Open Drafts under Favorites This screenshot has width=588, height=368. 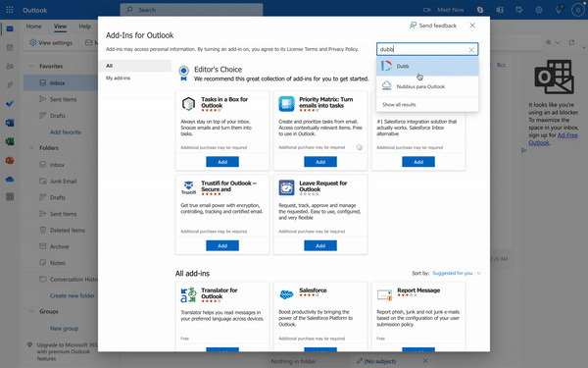58,116
